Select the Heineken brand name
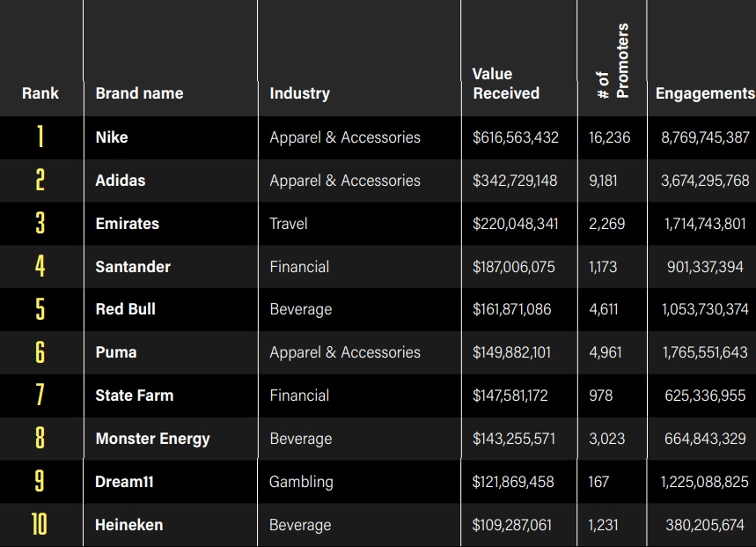 coord(129,525)
